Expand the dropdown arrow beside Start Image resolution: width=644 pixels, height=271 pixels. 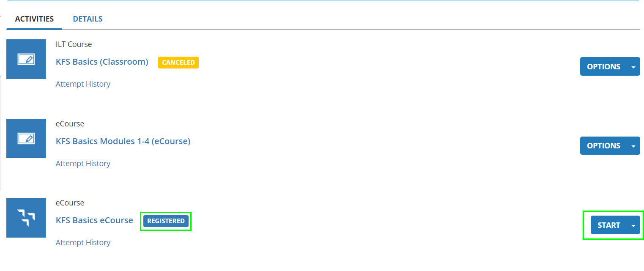click(633, 225)
